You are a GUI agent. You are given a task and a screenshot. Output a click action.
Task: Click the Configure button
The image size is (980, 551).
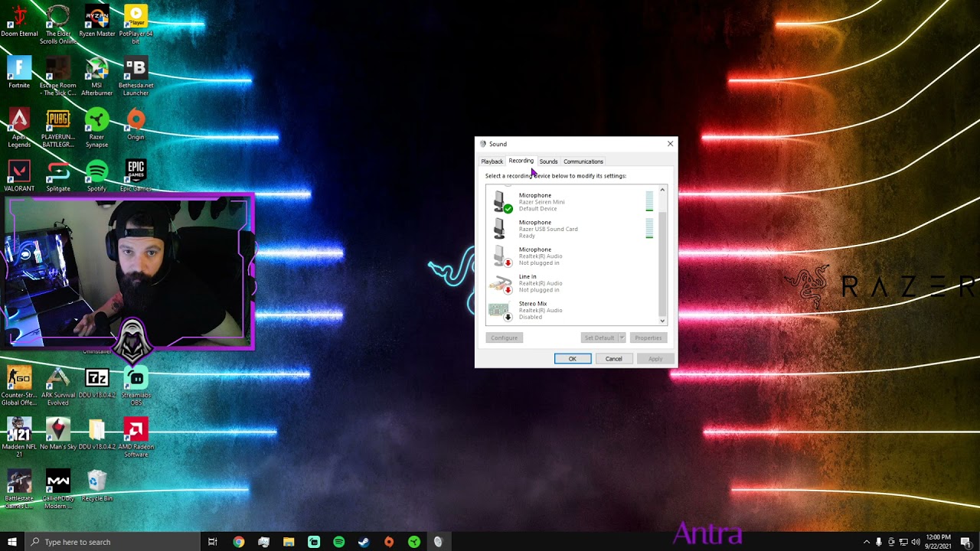pyautogui.click(x=504, y=337)
